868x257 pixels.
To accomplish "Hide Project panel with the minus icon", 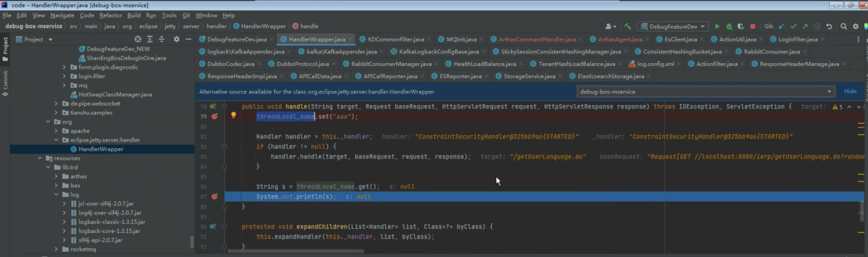I will click(x=189, y=39).
